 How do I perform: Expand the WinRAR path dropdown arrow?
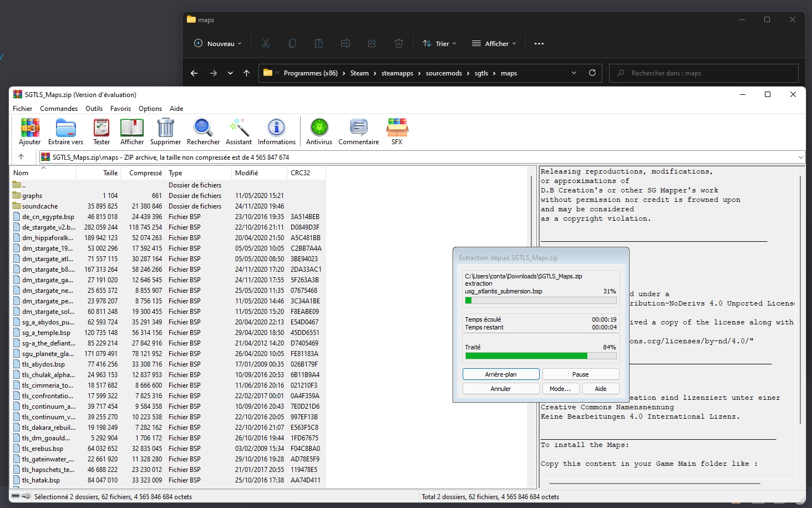[x=800, y=157]
